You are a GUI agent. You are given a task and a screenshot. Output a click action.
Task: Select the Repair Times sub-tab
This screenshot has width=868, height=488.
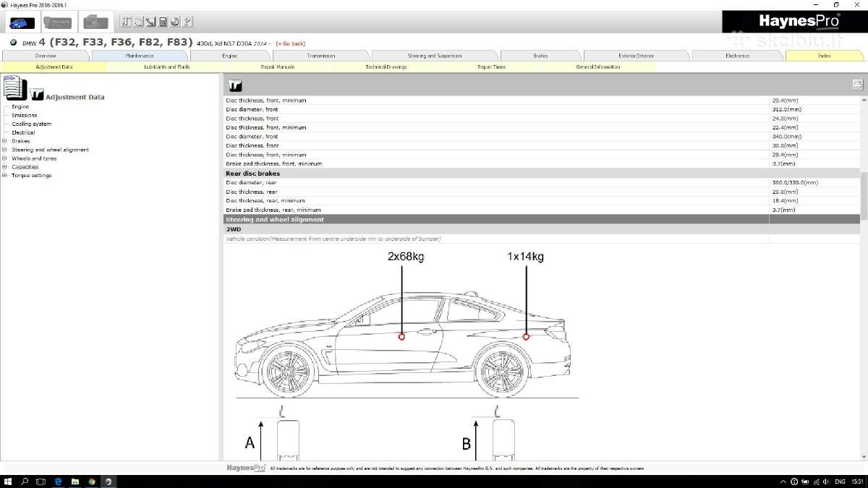point(492,67)
